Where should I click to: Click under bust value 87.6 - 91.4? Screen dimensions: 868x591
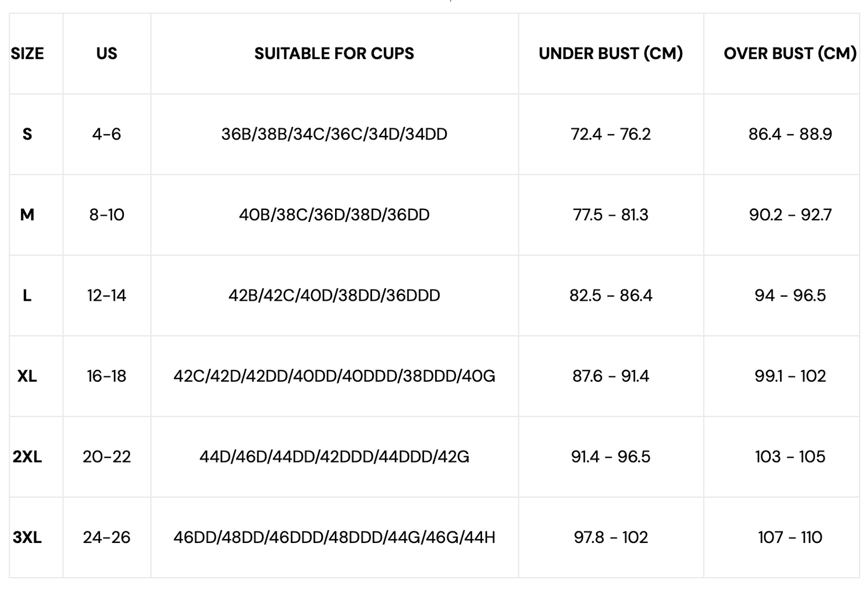click(610, 376)
